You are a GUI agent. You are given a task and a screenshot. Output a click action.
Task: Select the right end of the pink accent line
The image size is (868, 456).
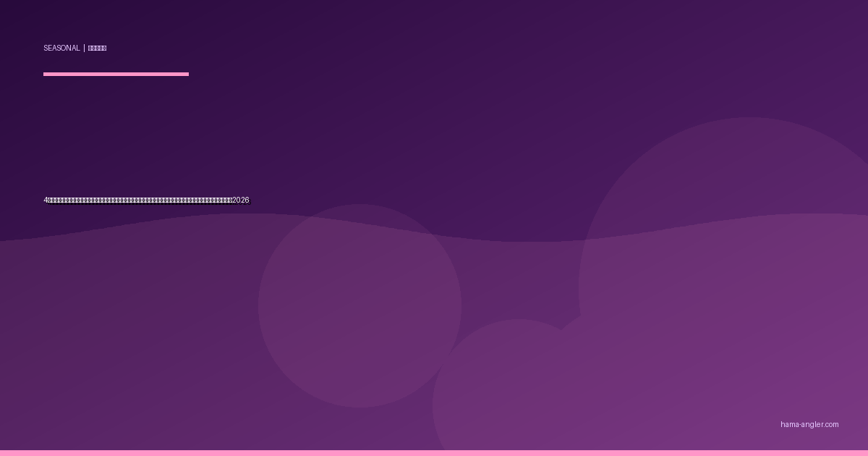[x=187, y=74]
